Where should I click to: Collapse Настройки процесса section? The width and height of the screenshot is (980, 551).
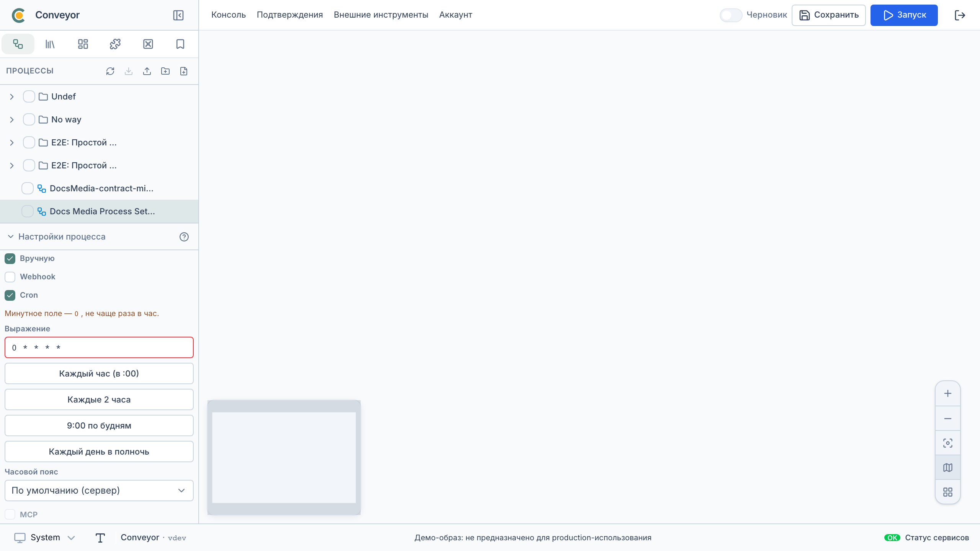coord(57,237)
